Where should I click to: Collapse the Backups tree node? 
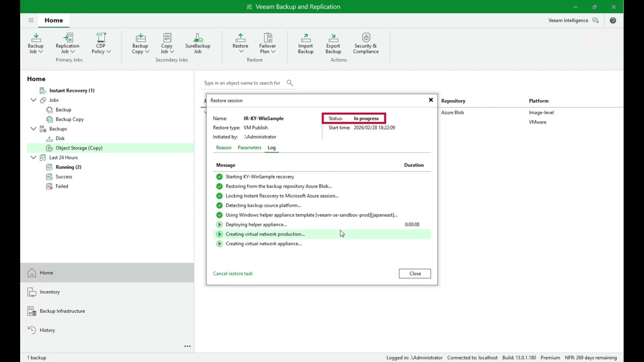(33, 129)
